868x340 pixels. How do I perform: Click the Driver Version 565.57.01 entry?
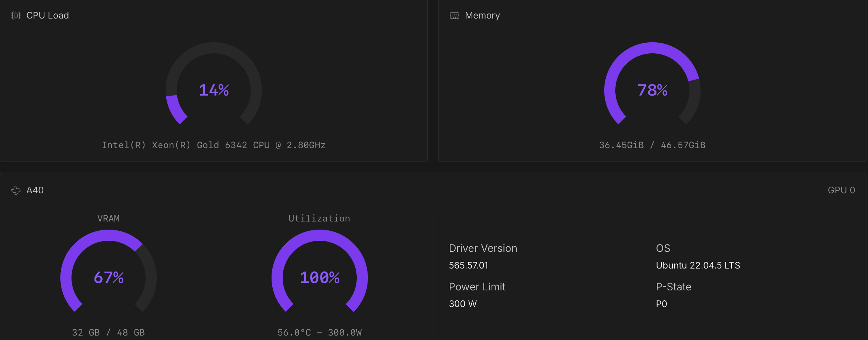(x=468, y=265)
